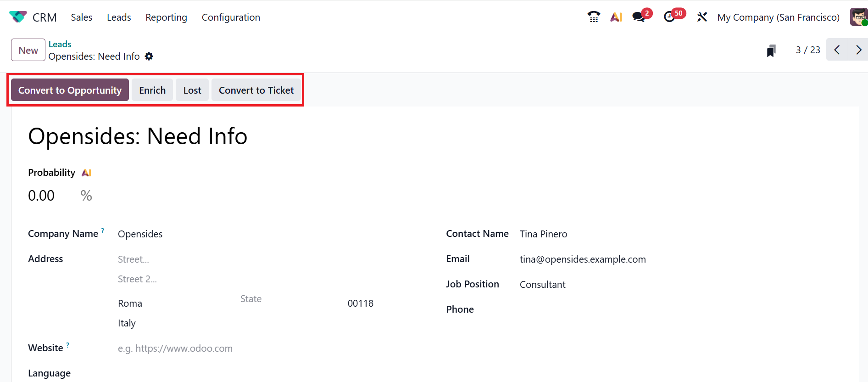Screen dimensions: 868x382
Task: Click the bookmark icon near pager
Action: click(x=771, y=51)
